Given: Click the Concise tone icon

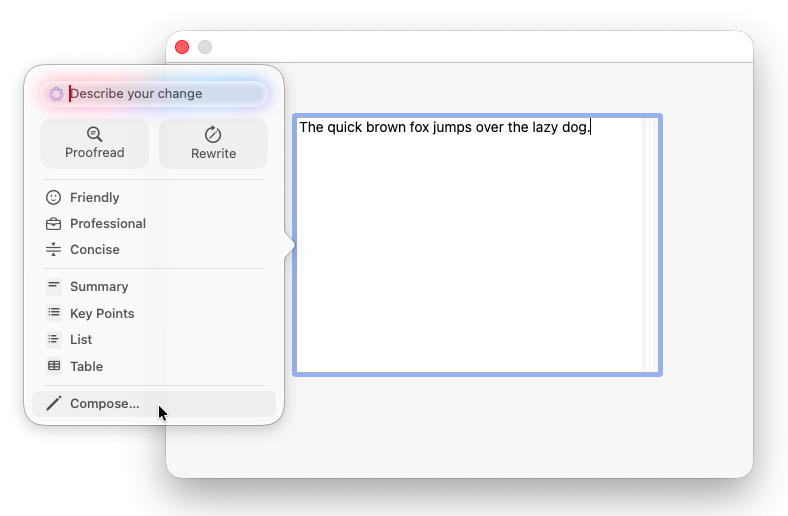Looking at the screenshot, I should coord(54,250).
